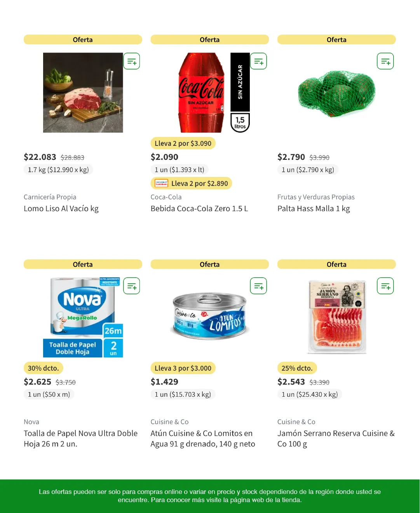Image resolution: width=420 pixels, height=513 pixels.
Task: Add Atún Lomitos to shopping list
Action: point(258,286)
